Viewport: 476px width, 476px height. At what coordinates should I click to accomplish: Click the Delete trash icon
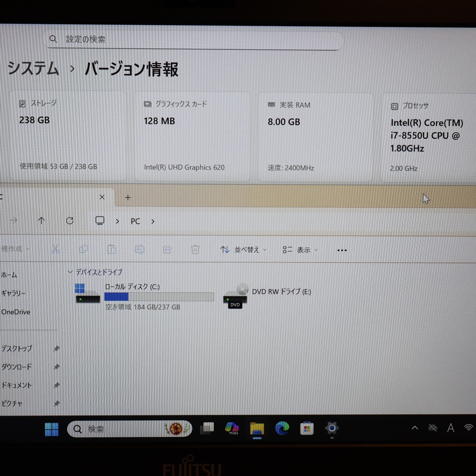coord(195,250)
